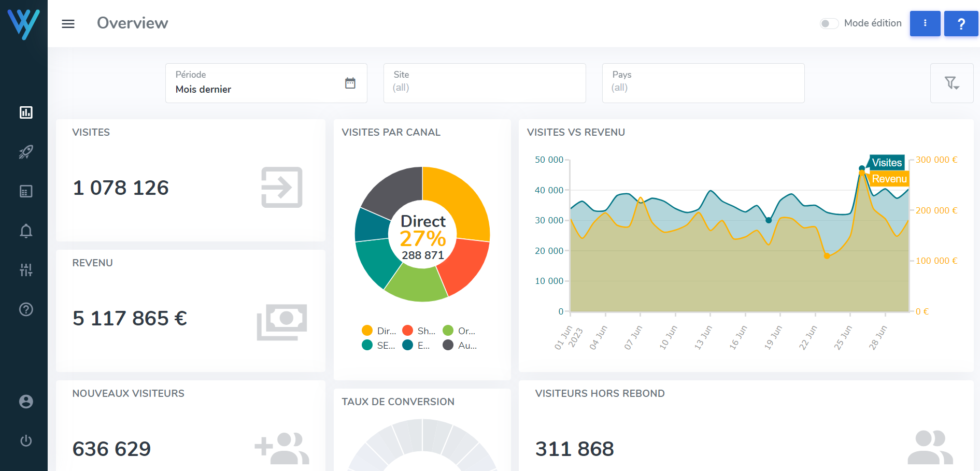Click the TAUX DE CONVERSION title
This screenshot has width=980, height=471.
[398, 402]
